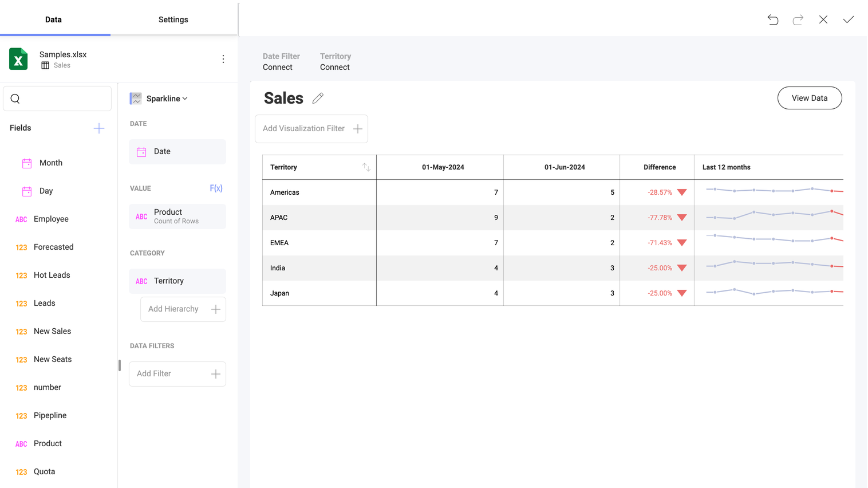
Task: Confirm changes with the checkmark icon
Action: tap(849, 19)
